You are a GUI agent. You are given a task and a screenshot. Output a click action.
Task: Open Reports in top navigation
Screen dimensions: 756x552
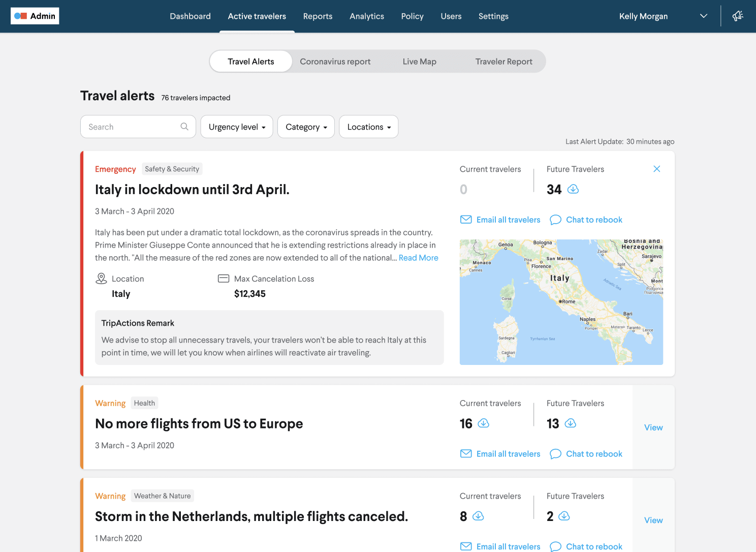318,16
